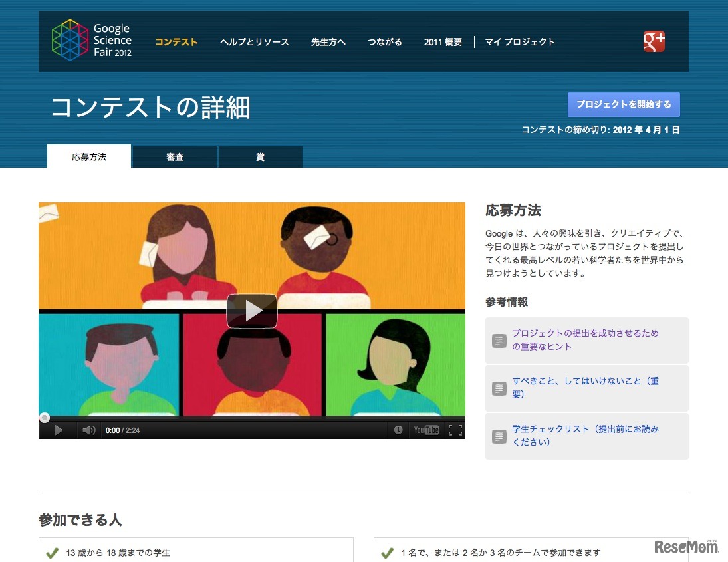Screen dimensions: 728x562
Task: Switch to the 応募方法 tab
Action: point(89,156)
